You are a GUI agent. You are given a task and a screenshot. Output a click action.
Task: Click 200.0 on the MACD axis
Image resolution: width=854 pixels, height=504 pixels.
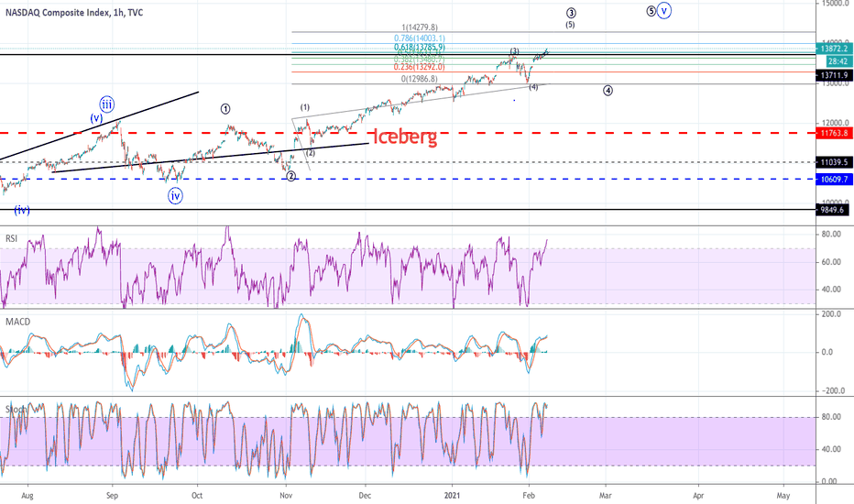[x=832, y=314]
